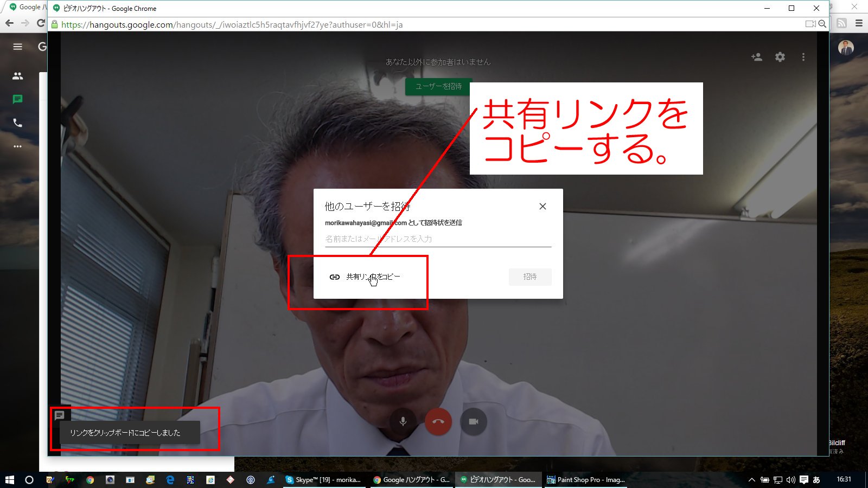Go back in the background browser window
This screenshot has width=868, height=488.
tap(9, 23)
